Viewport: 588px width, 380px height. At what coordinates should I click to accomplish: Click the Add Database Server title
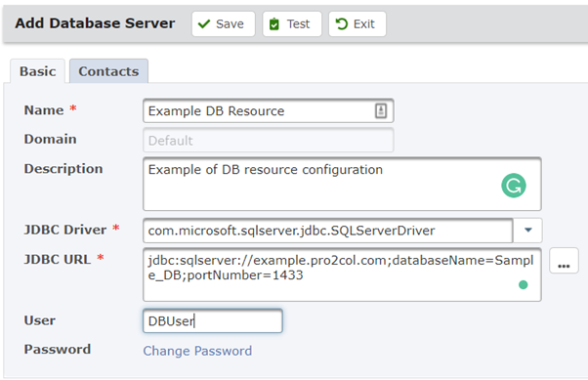pos(95,23)
